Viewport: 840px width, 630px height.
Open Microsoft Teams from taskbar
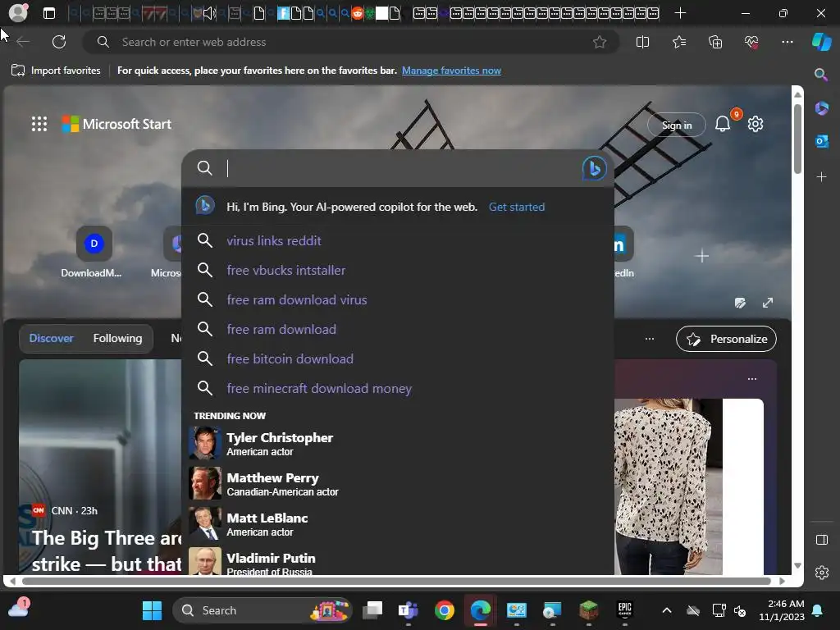409,610
